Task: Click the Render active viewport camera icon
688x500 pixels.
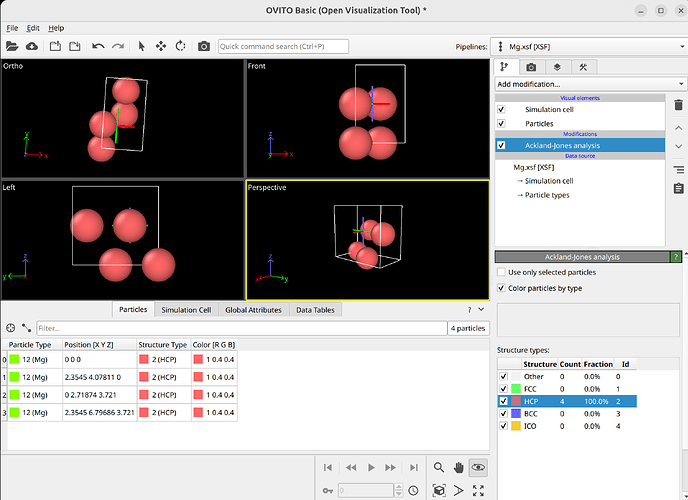Action: (204, 46)
